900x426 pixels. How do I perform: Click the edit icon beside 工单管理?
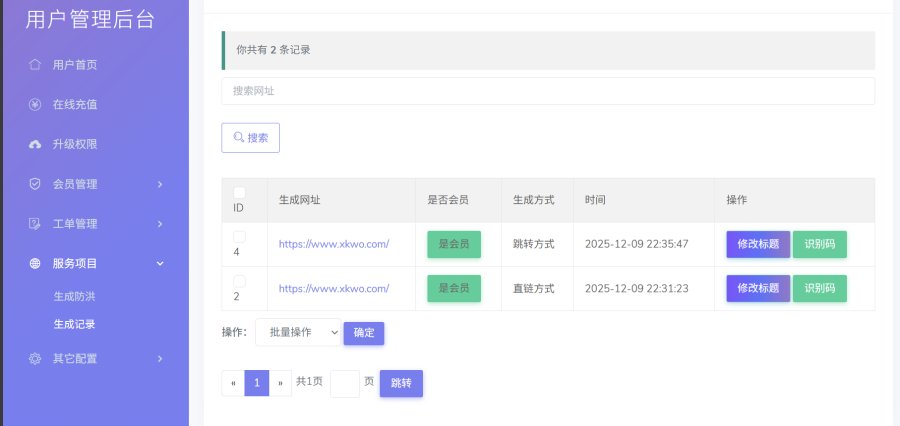click(x=34, y=223)
